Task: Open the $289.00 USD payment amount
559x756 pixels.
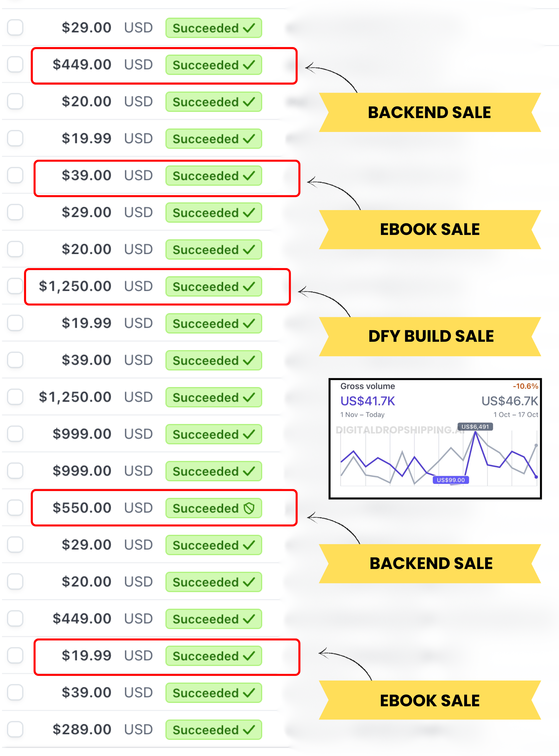Action: coord(82,729)
